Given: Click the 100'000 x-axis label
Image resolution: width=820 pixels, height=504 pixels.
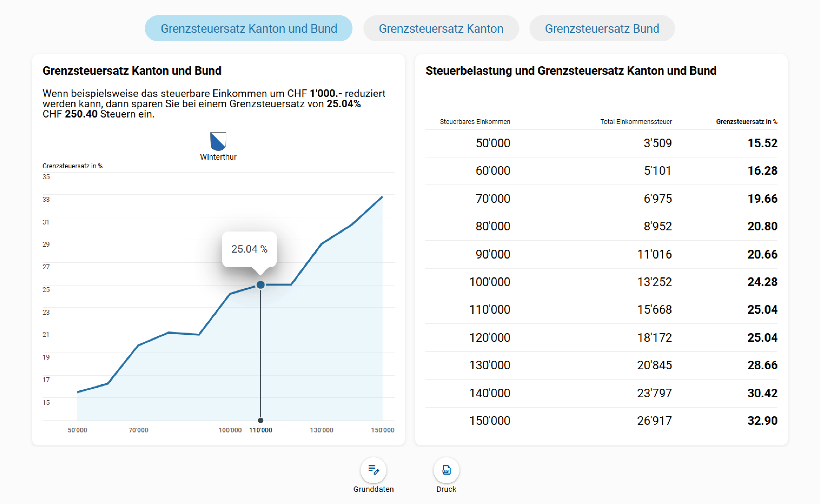Looking at the screenshot, I should pos(230,430).
